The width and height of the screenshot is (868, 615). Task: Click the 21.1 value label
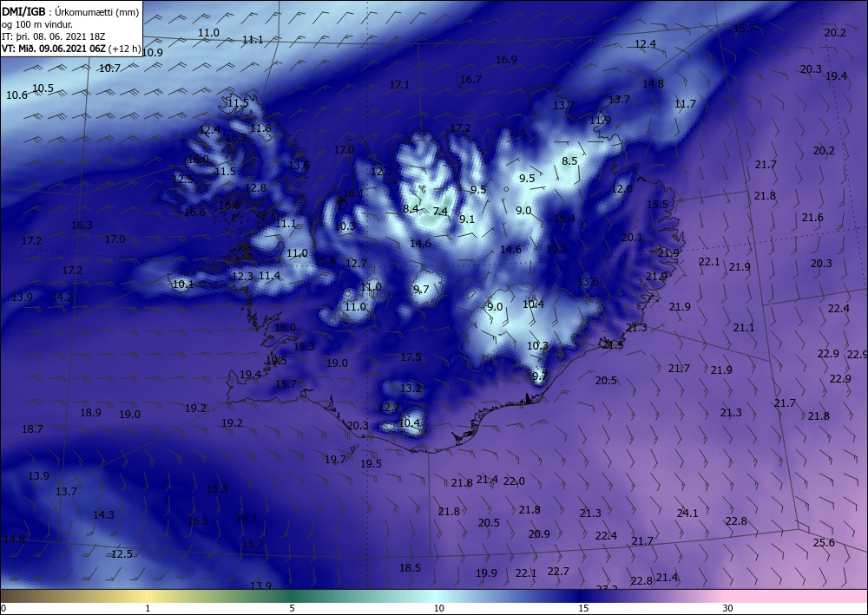(744, 327)
